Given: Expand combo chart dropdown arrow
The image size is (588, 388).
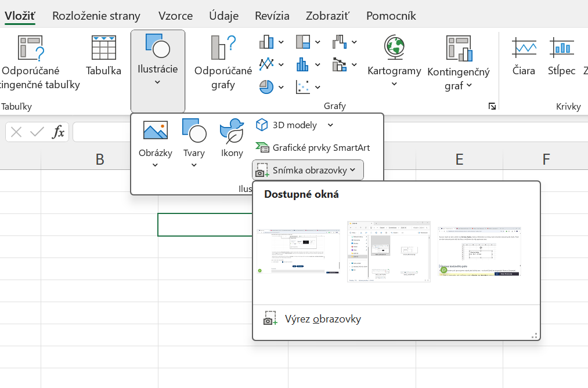Looking at the screenshot, I should click(x=354, y=65).
